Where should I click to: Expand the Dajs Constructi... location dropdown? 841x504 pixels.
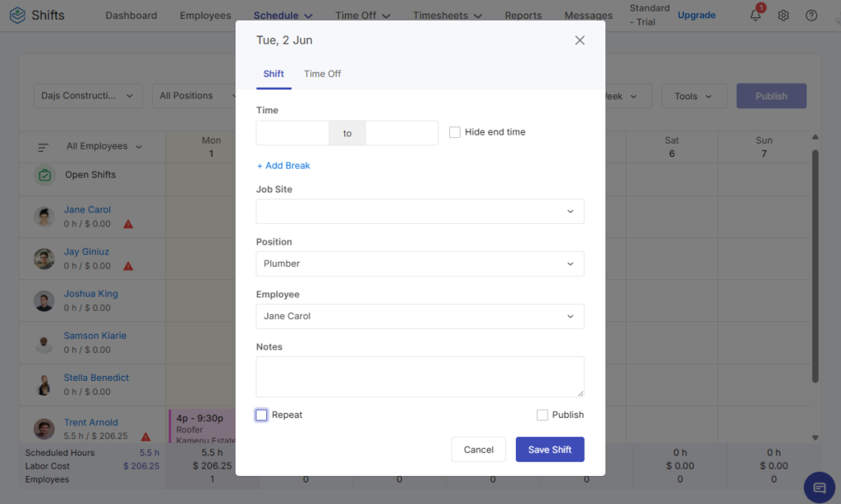pyautogui.click(x=88, y=96)
